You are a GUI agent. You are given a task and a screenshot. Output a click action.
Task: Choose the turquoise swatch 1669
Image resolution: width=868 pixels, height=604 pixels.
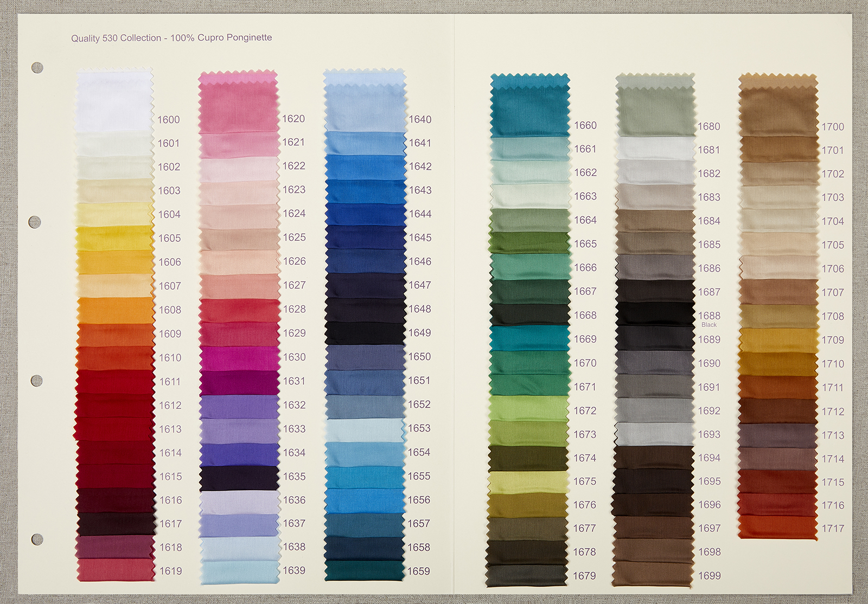click(x=530, y=338)
